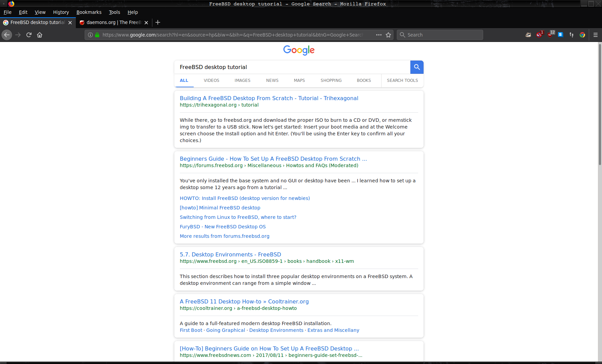This screenshot has height=364, width=602.
Task: Bookmark this page with the star icon
Action: (x=388, y=35)
